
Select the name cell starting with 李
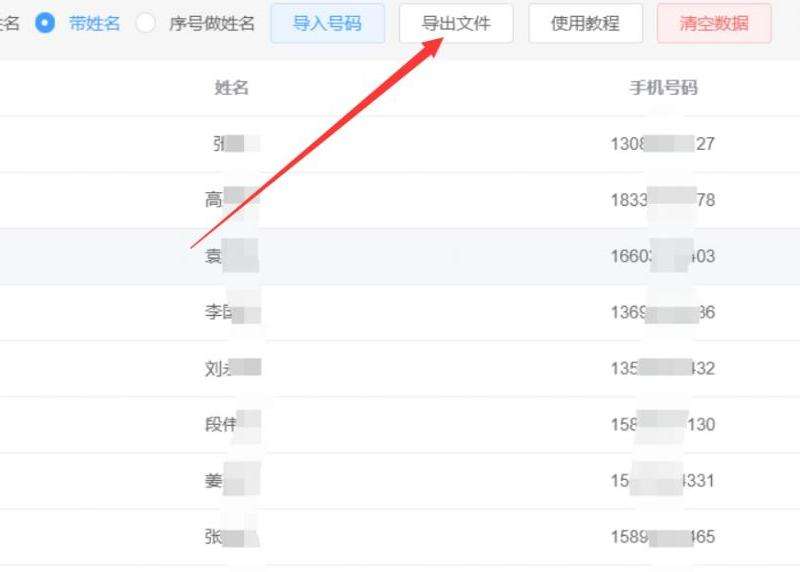pos(231,313)
